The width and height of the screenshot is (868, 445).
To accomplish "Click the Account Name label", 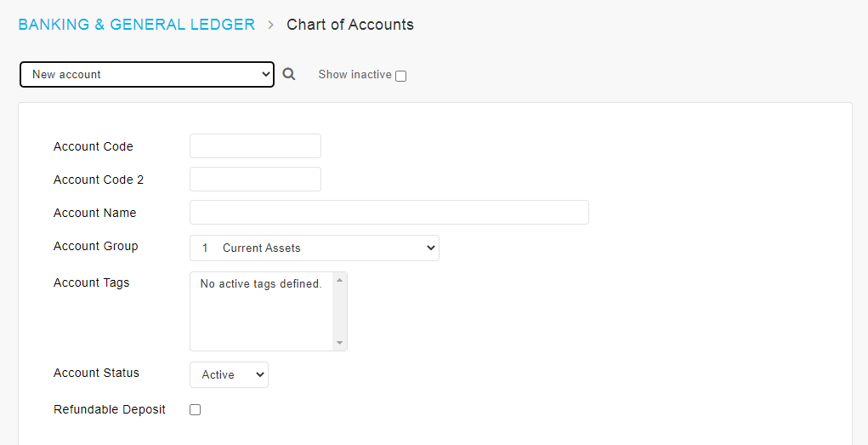I will point(94,213).
